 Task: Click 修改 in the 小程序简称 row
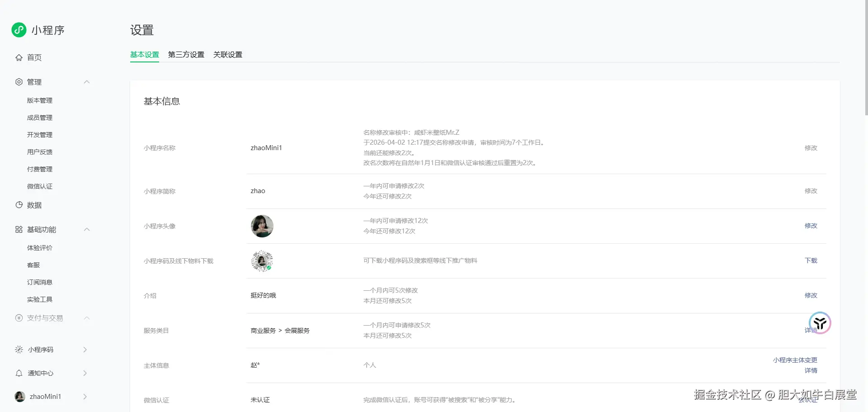[811, 191]
